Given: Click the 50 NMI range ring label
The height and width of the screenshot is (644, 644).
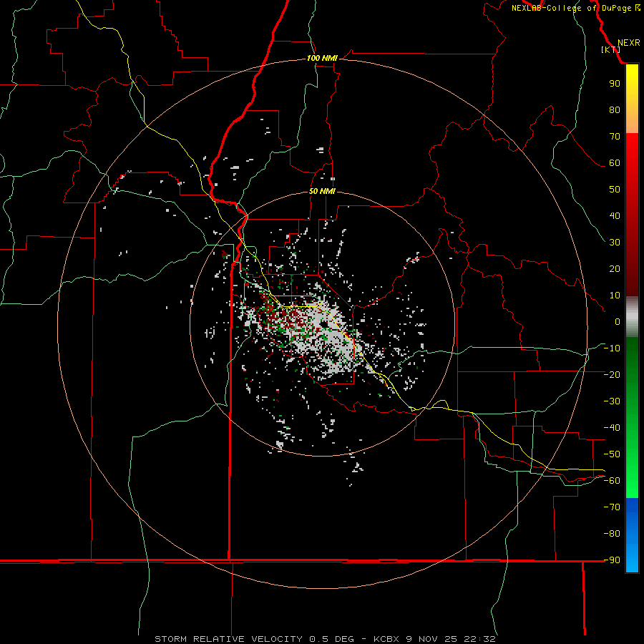Looking at the screenshot, I should point(322,191).
